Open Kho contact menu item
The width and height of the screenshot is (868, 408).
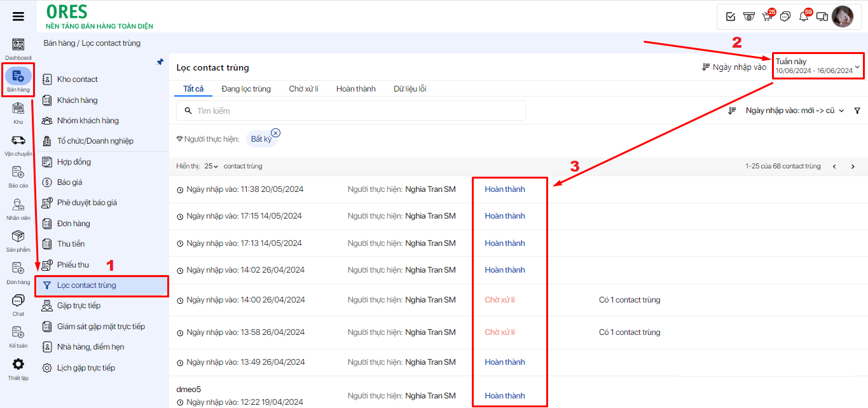coord(77,79)
